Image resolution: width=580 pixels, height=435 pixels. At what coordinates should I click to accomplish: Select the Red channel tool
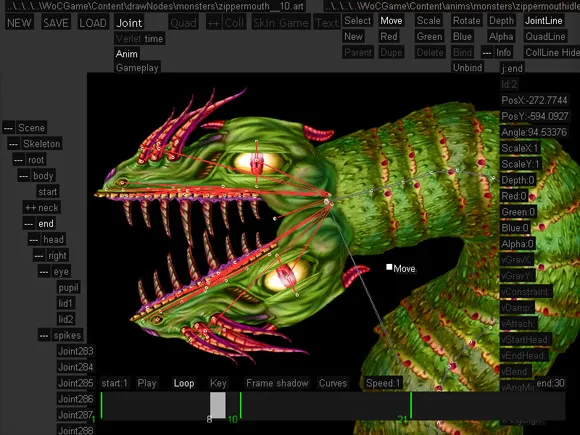coord(389,36)
